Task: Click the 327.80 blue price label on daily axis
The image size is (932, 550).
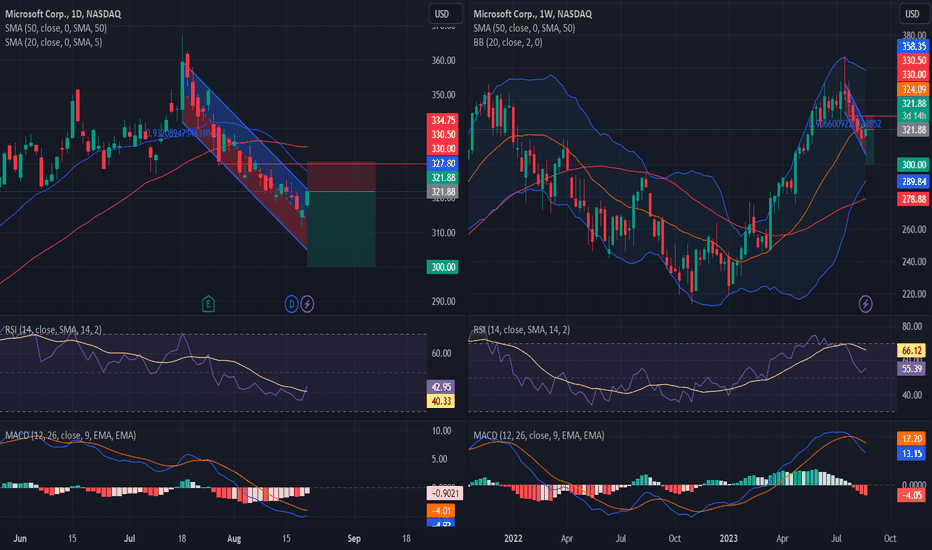Action: tap(443, 163)
